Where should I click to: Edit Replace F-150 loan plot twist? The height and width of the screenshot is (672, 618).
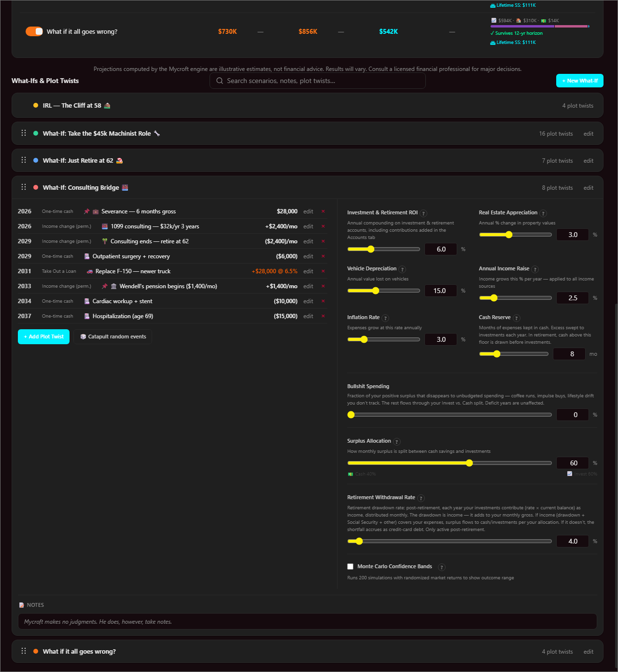(x=308, y=271)
